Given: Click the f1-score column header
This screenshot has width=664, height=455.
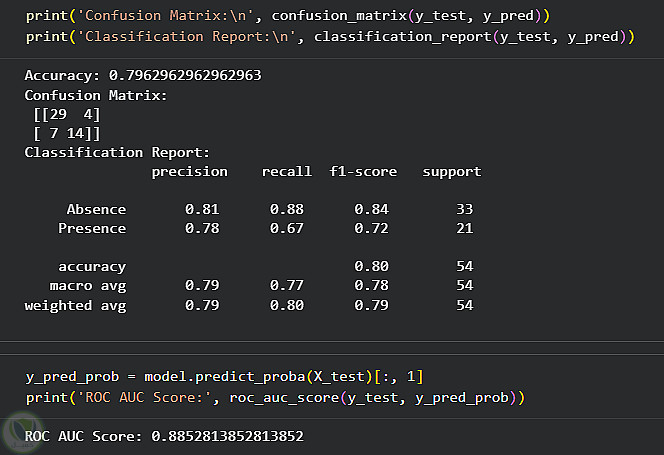Looking at the screenshot, I should [x=363, y=171].
